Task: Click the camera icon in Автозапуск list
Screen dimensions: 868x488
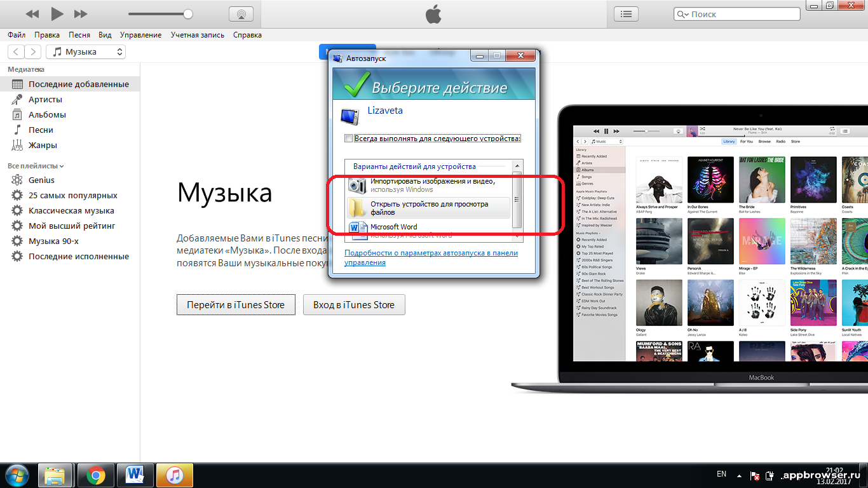Action: click(358, 185)
